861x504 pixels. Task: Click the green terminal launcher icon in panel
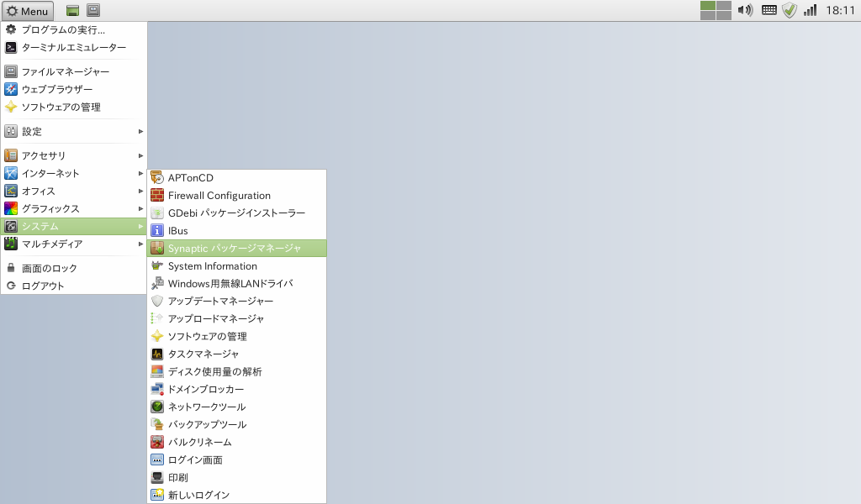[x=72, y=10]
